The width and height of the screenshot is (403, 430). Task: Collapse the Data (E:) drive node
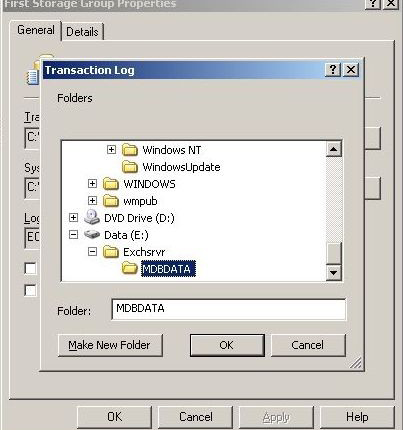pos(73,235)
